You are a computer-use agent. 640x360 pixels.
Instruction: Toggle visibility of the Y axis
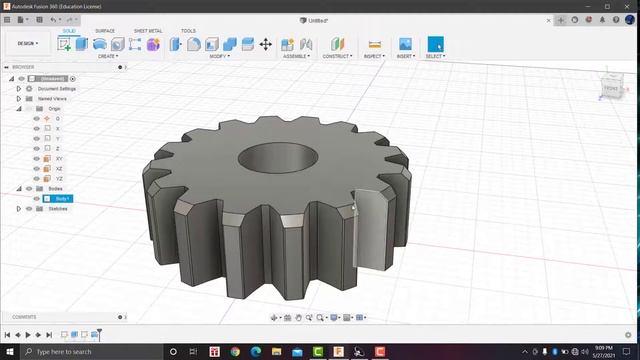tap(37, 139)
